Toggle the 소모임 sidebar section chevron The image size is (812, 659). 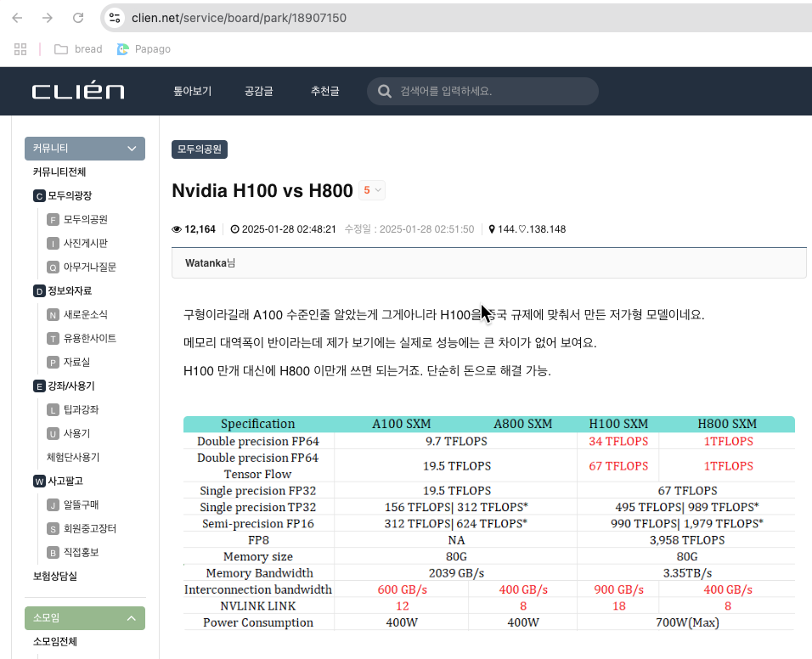point(132,618)
